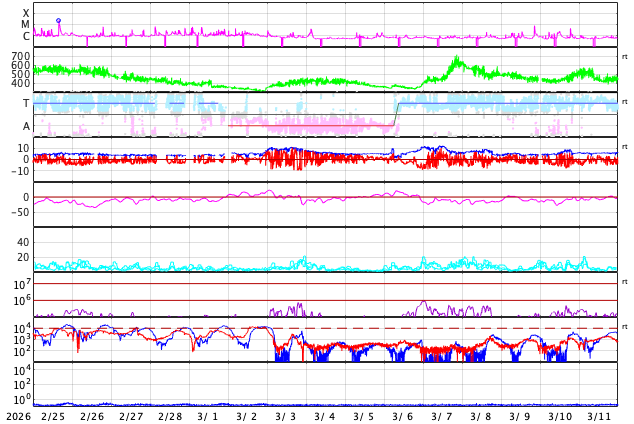Click the A sector polarity label
This screenshot has width=634, height=424.
[26, 126]
